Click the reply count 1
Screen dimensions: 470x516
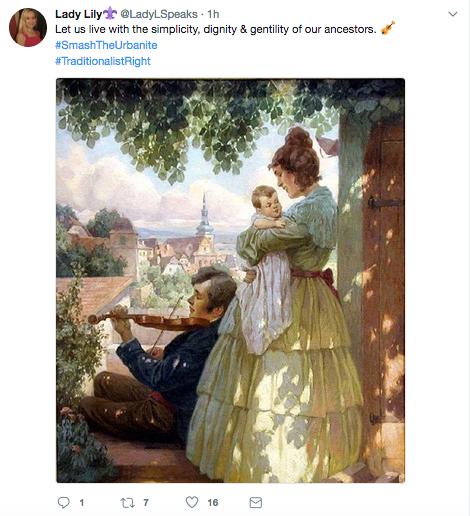(82, 502)
